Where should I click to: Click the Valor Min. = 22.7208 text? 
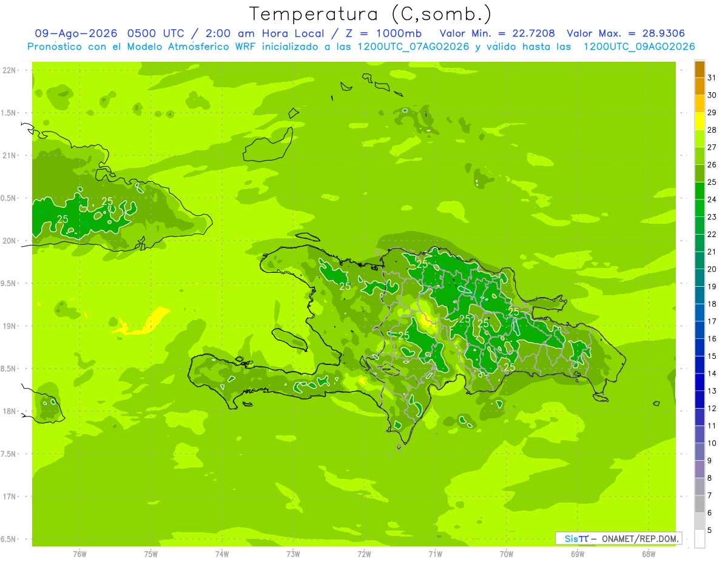(497, 33)
